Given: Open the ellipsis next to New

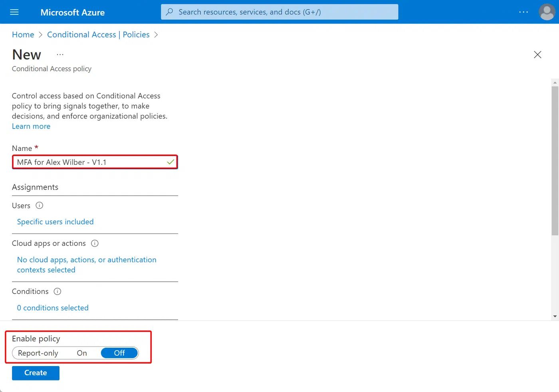Looking at the screenshot, I should [x=60, y=55].
